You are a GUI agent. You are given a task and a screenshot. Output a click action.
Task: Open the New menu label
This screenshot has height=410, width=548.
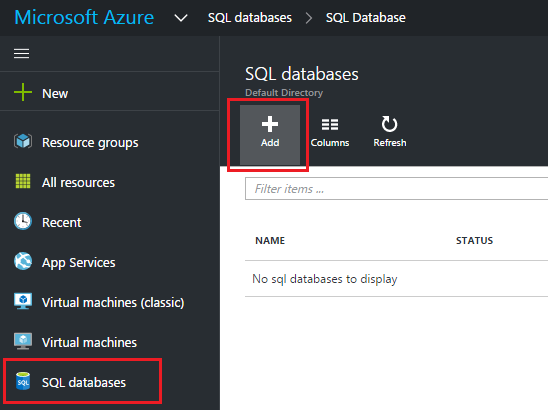[55, 94]
